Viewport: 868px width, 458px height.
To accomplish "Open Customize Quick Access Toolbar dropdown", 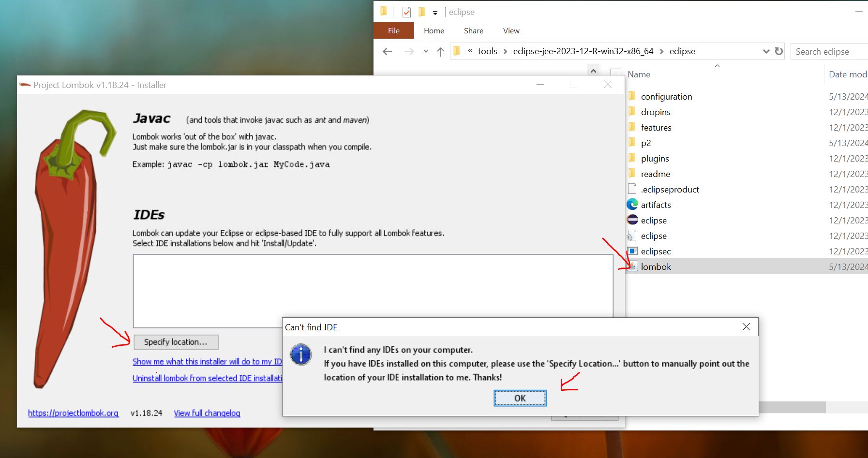I will tap(435, 13).
